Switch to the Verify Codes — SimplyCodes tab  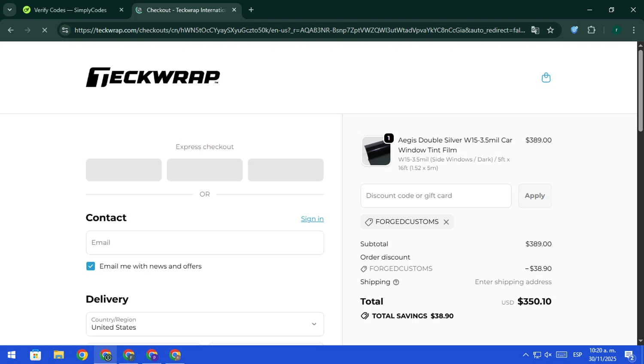point(70,10)
